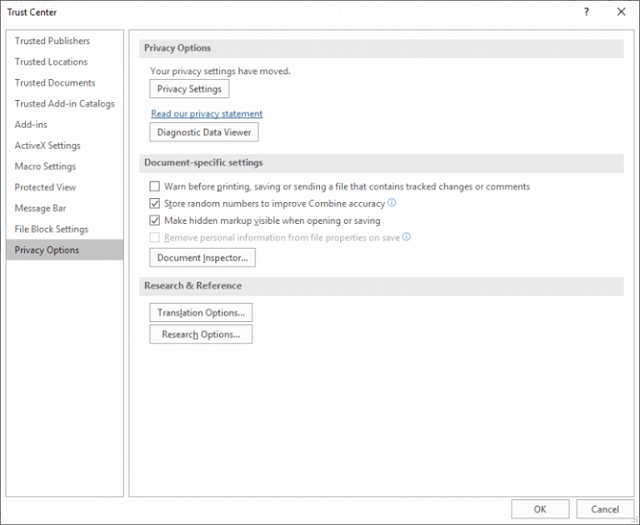This screenshot has height=525, width=640.
Task: Open Macro Settings category
Action: click(45, 167)
